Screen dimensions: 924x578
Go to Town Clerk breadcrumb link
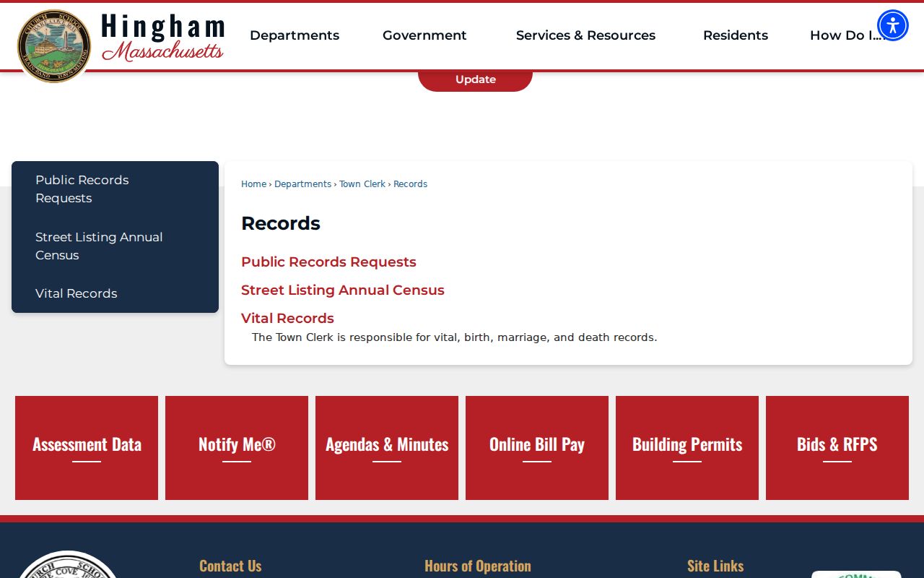[x=362, y=184]
